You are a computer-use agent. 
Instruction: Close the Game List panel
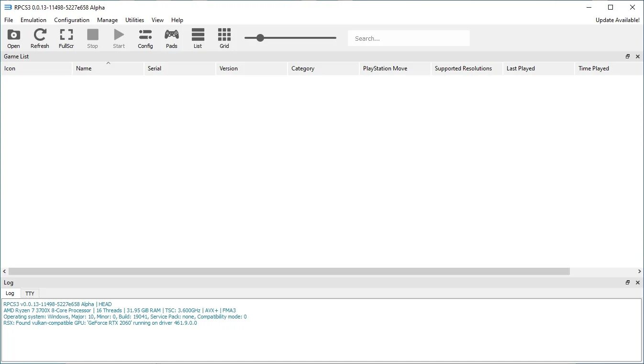[637, 57]
